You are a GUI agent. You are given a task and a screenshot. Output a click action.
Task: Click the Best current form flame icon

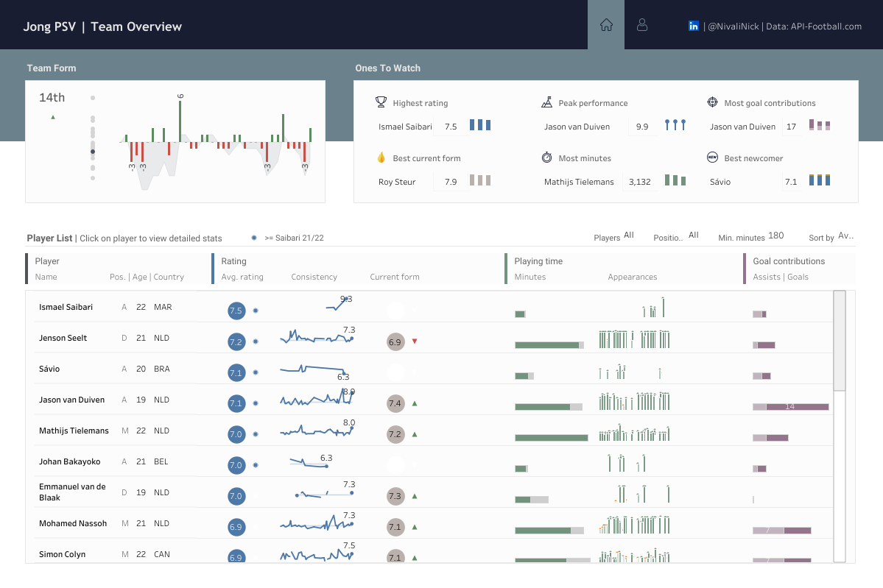pyautogui.click(x=381, y=157)
